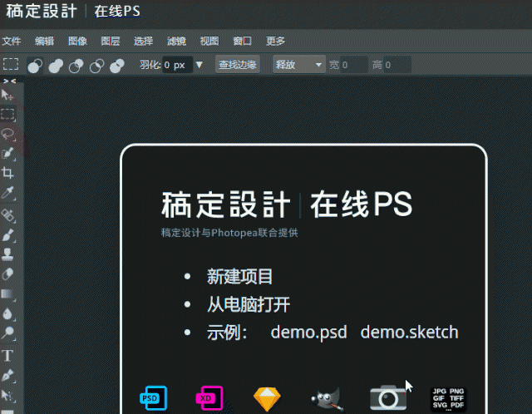Select the Crop tool
This screenshot has height=414, width=532.
pos(7,173)
